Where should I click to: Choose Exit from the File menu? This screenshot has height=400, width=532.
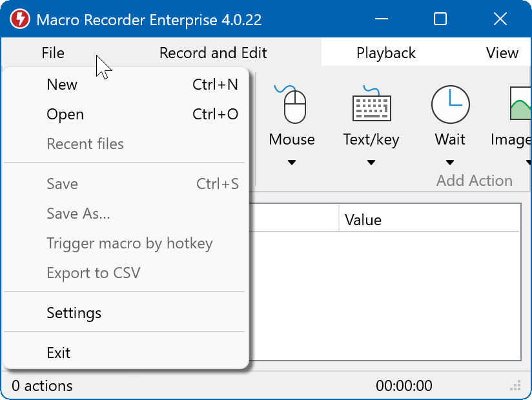pyautogui.click(x=59, y=353)
